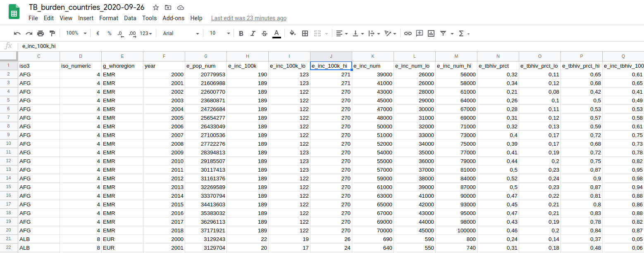The height and width of the screenshot is (253, 644).
Task: Open the Tools menu
Action: (149, 18)
